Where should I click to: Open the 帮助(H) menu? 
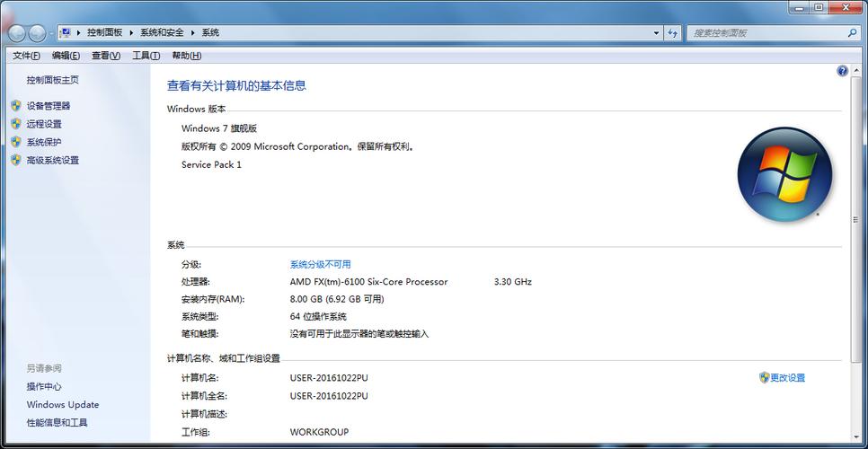[187, 56]
